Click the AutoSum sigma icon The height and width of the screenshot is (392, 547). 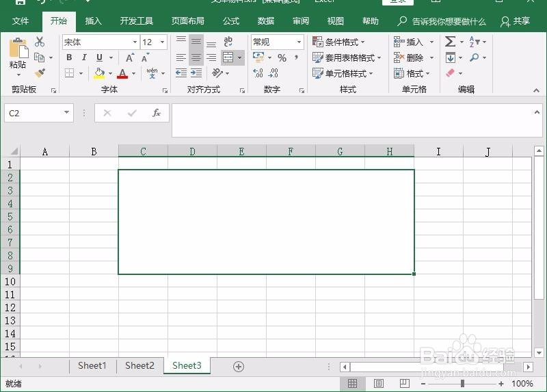click(x=450, y=42)
